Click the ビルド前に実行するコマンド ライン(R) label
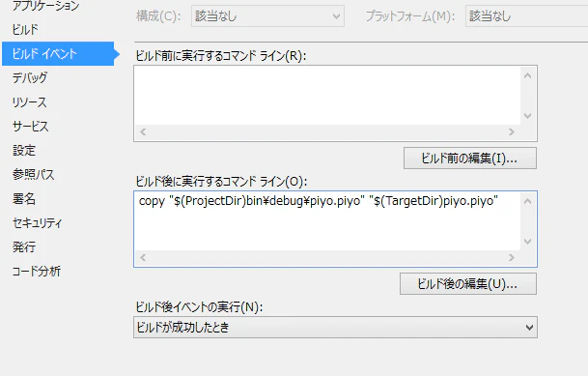 click(221, 56)
